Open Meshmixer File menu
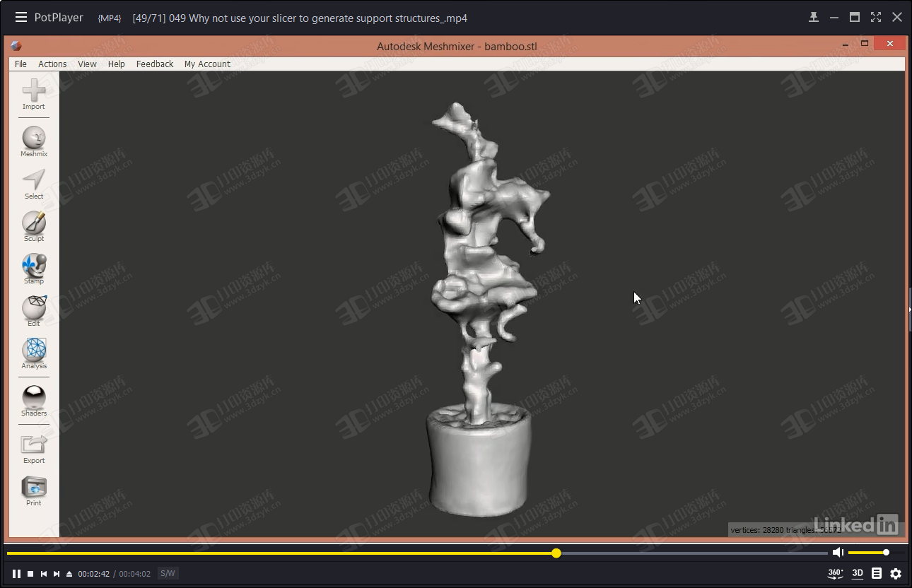Image resolution: width=912 pixels, height=588 pixels. (21, 64)
